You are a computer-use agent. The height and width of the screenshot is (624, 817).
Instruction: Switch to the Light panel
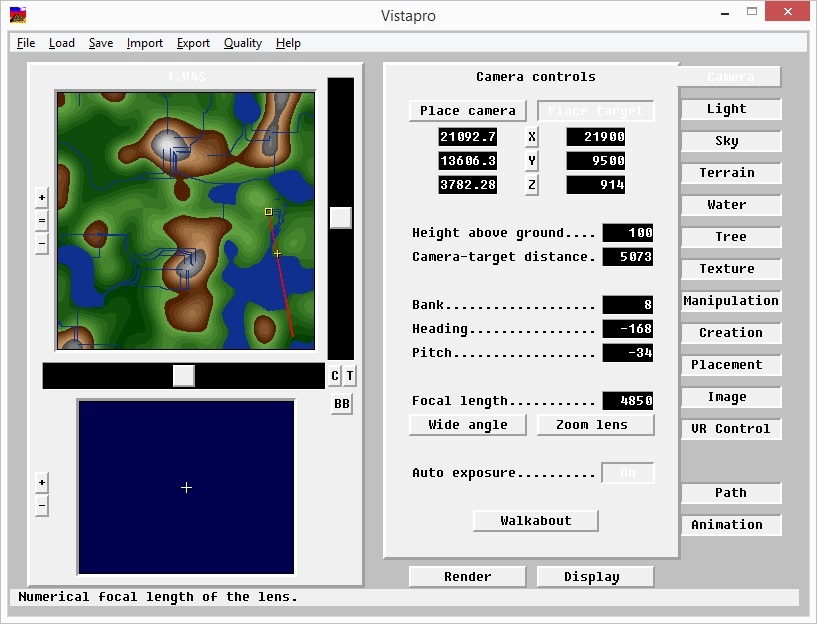pos(731,109)
